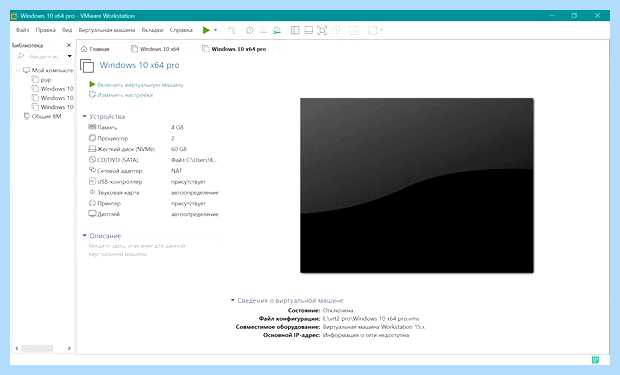Screen dimensions: 620x375
Task: Collapse the Мой компьютер tree node
Action: click(x=18, y=70)
